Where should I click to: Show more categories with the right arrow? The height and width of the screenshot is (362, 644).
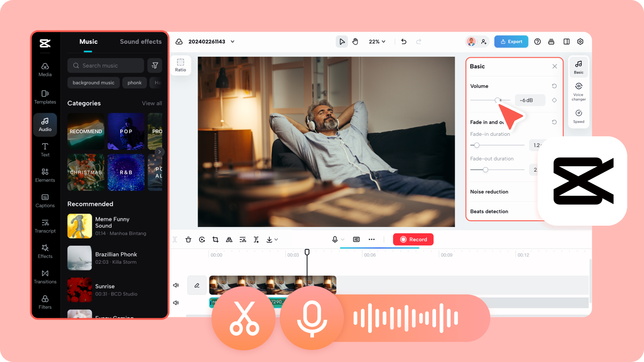pyautogui.click(x=160, y=152)
